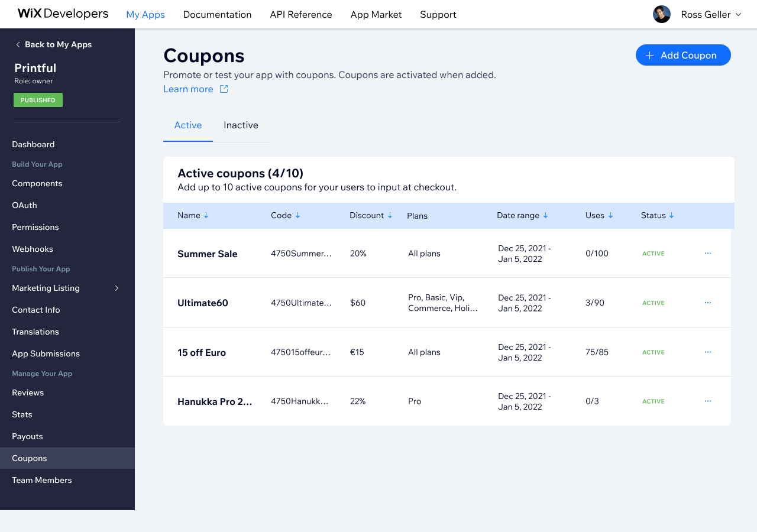Click the Ultimate60 coupon name
Image resolution: width=757 pixels, height=532 pixels.
click(203, 303)
